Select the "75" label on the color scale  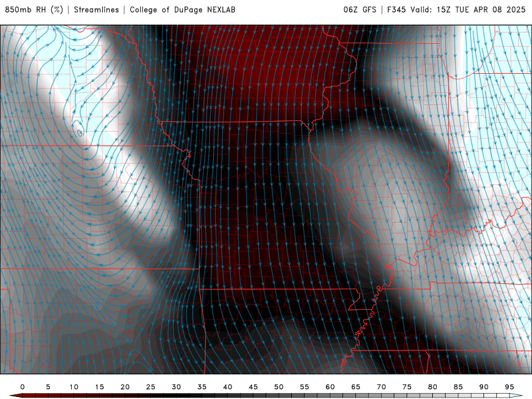tap(407, 387)
